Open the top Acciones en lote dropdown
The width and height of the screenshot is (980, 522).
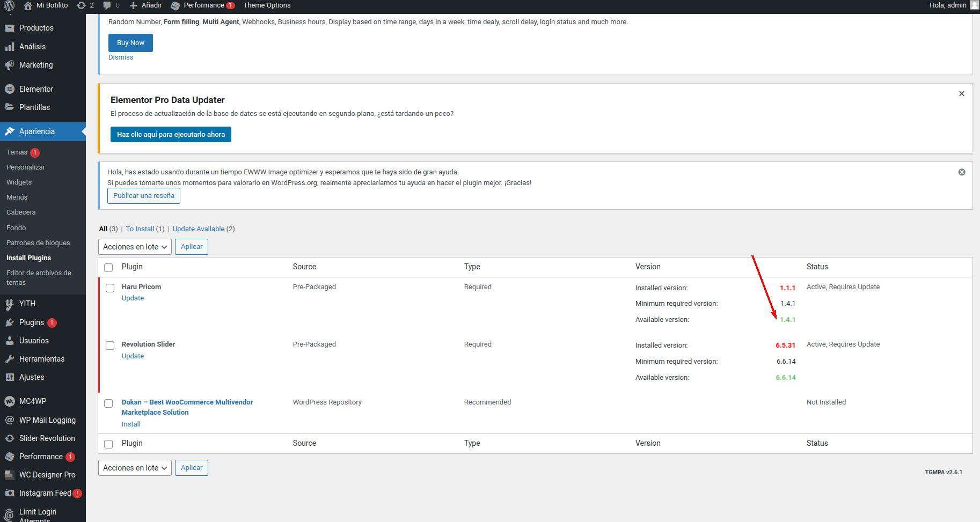[135, 247]
